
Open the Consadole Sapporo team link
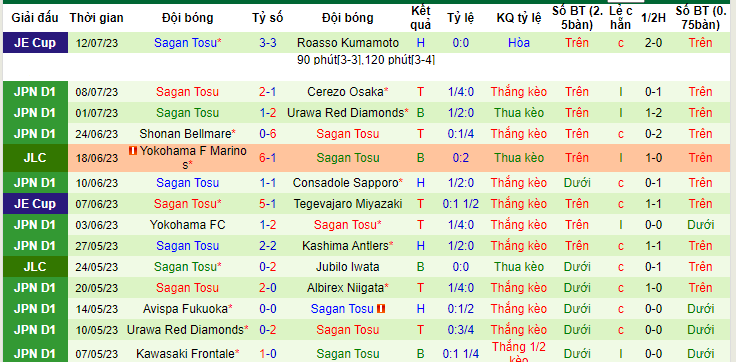[x=345, y=183]
